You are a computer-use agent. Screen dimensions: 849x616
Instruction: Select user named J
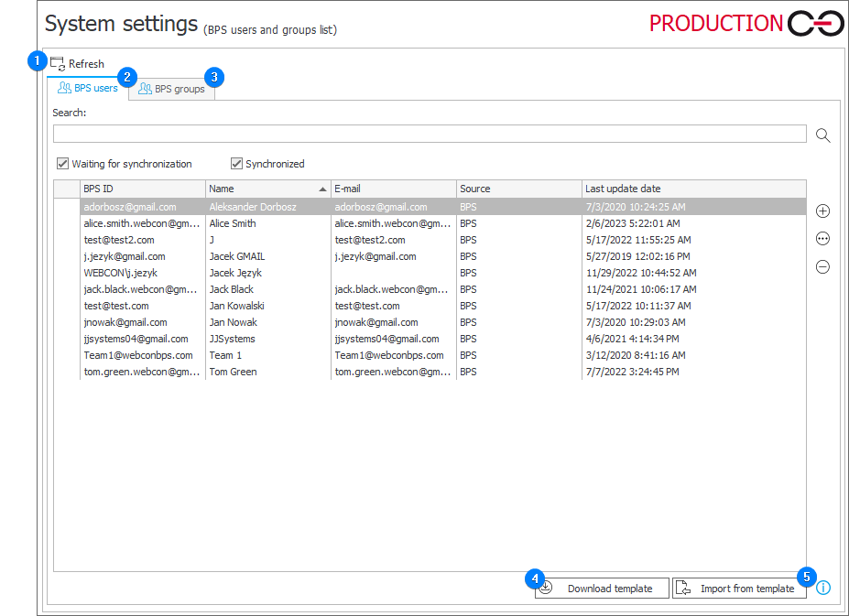212,240
